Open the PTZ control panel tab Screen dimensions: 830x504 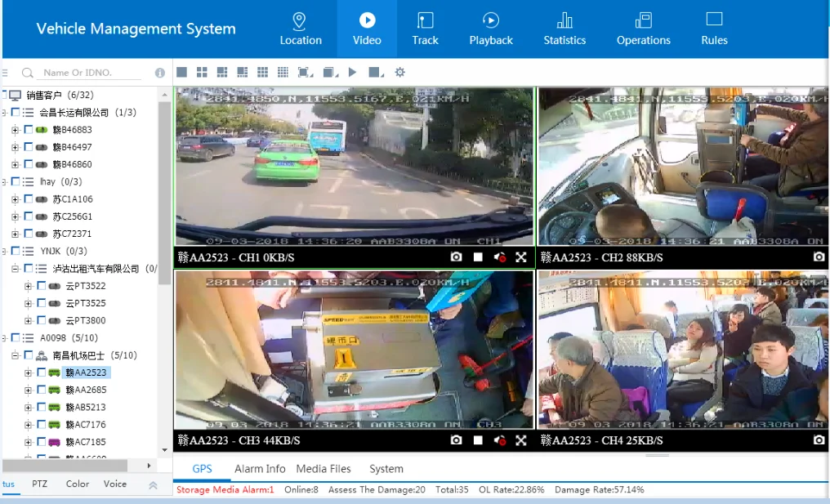pos(39,484)
